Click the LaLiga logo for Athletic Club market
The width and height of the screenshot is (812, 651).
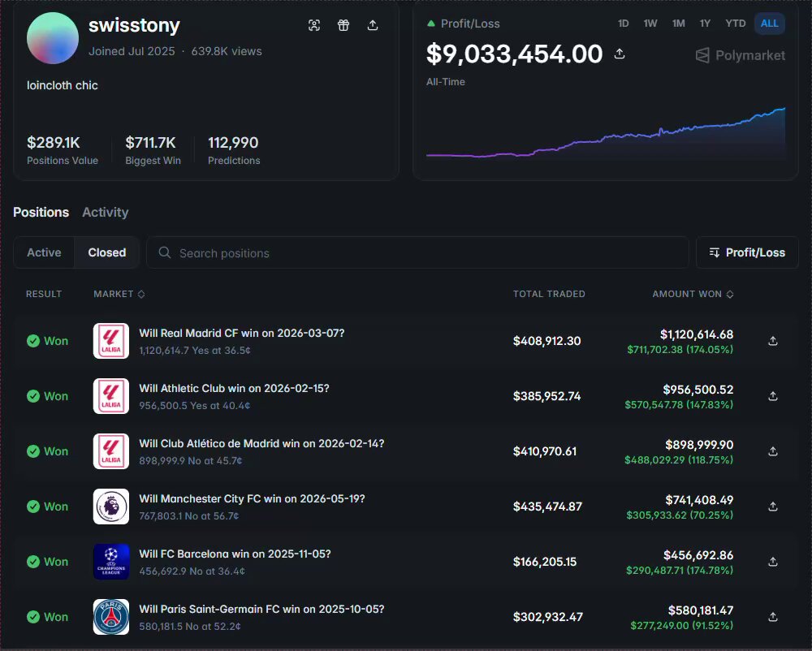[x=110, y=396]
